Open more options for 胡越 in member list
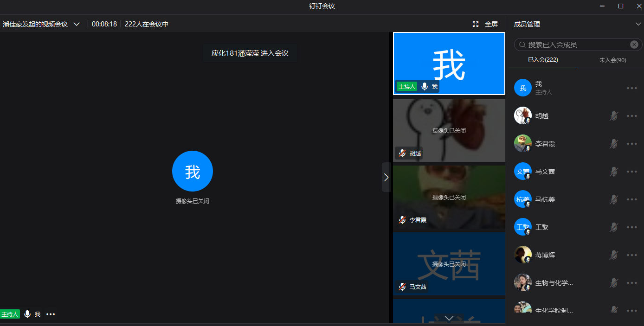This screenshot has width=644, height=326. click(631, 116)
